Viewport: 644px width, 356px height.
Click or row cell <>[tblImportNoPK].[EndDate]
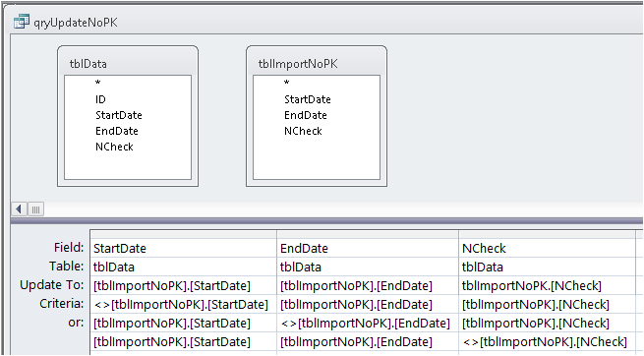(368, 324)
